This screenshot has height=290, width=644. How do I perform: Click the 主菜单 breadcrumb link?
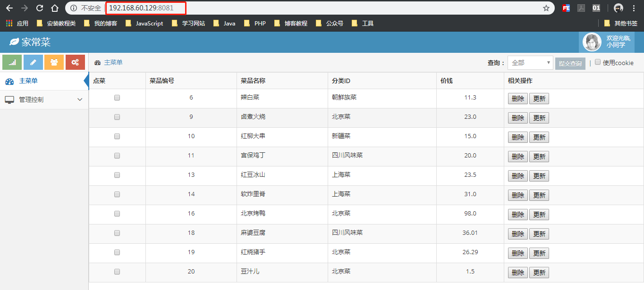click(x=113, y=63)
